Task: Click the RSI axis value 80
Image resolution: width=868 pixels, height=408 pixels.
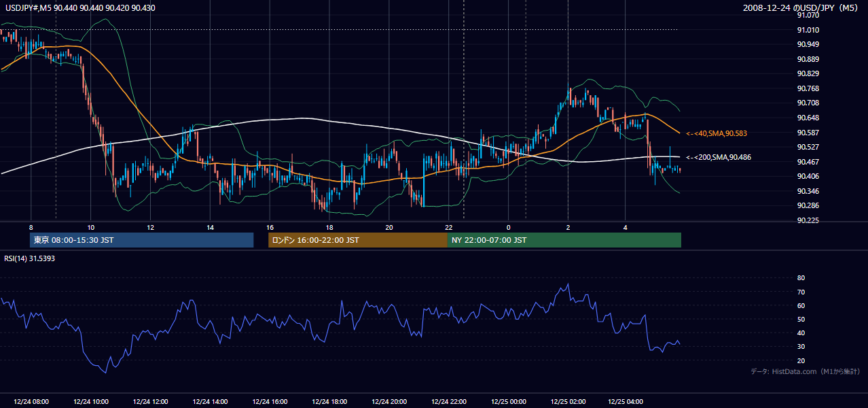Action: (801, 278)
